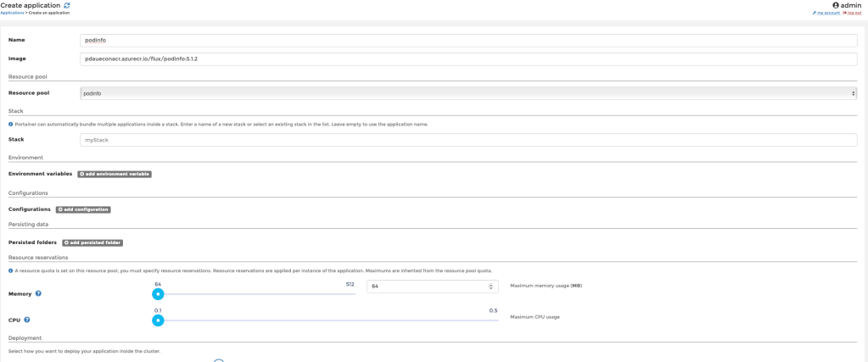The height and width of the screenshot is (362, 868).
Task: Click the memory value stepper arrows
Action: [491, 287]
